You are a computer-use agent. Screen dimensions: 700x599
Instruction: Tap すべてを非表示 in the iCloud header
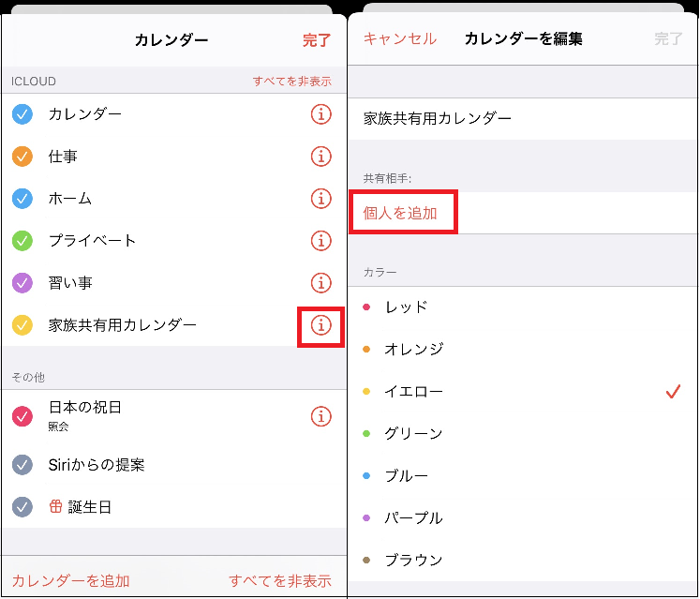(291, 82)
